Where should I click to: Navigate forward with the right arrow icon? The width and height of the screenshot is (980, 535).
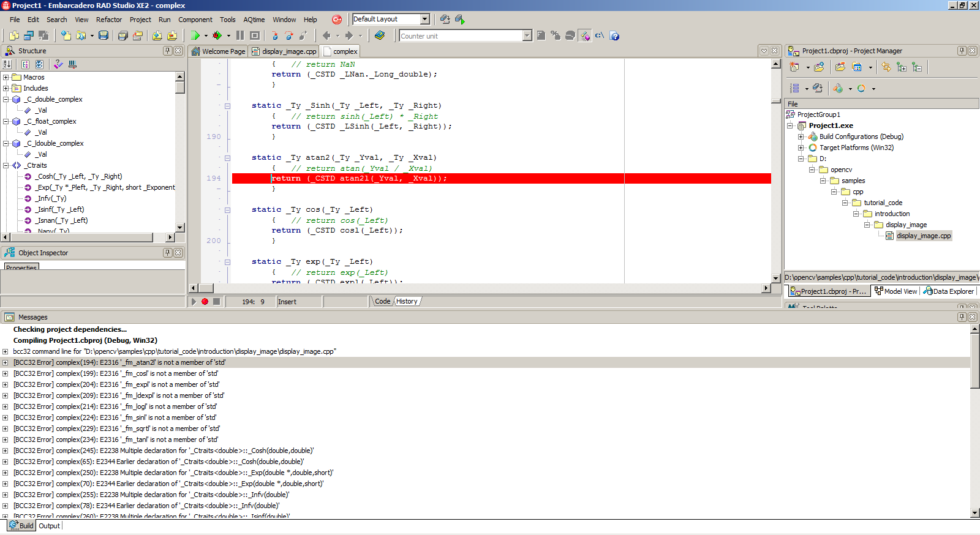pyautogui.click(x=349, y=36)
